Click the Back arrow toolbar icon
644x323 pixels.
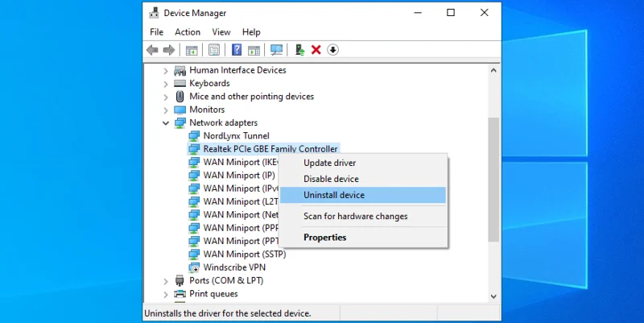(x=152, y=50)
